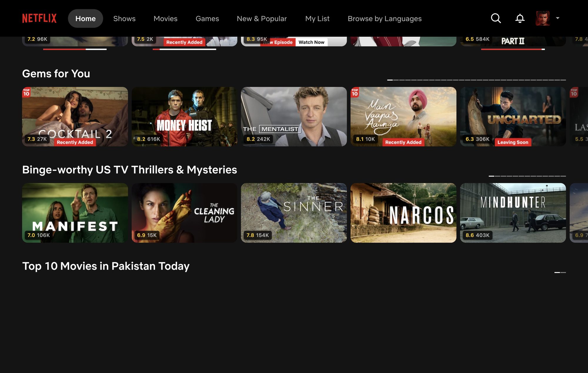Click the profile avatar picture
This screenshot has width=588, height=373.
[x=543, y=18]
